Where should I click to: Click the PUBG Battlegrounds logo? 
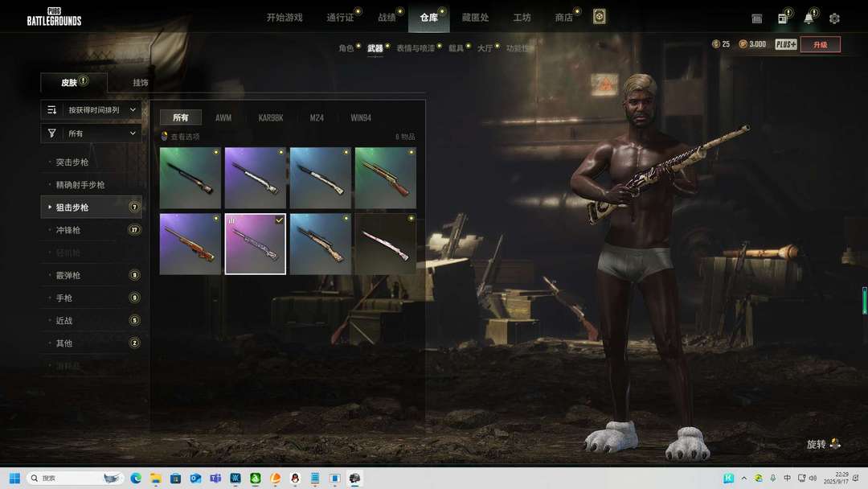(55, 17)
